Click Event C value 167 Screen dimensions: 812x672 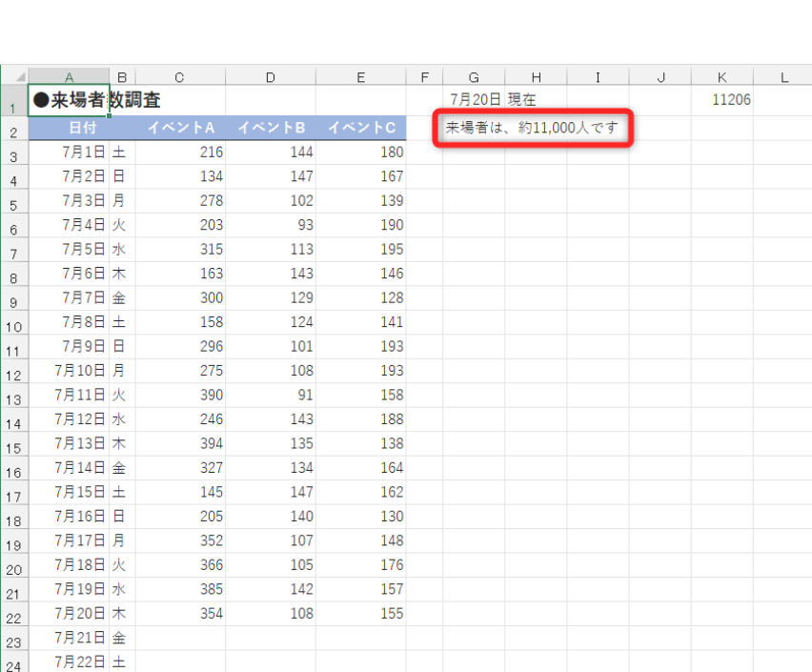(x=361, y=176)
